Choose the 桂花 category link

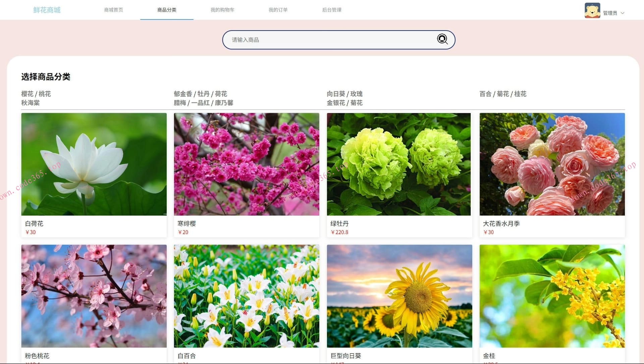tap(520, 94)
